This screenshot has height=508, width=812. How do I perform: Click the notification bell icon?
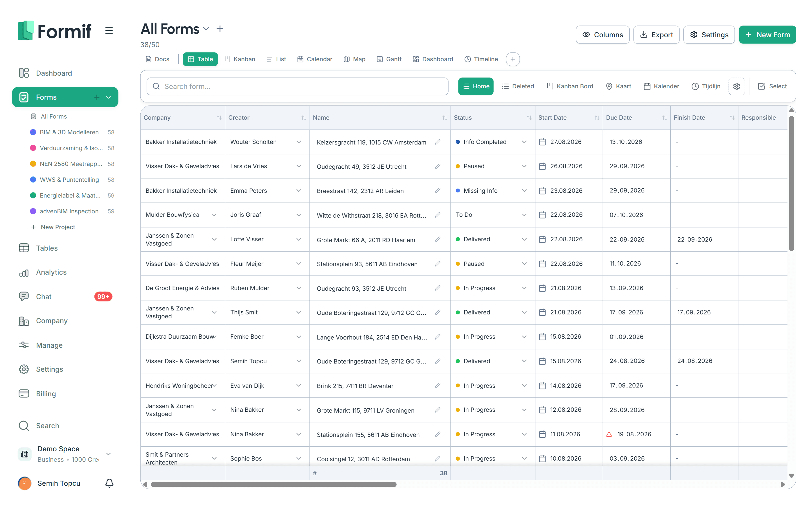[x=109, y=483]
